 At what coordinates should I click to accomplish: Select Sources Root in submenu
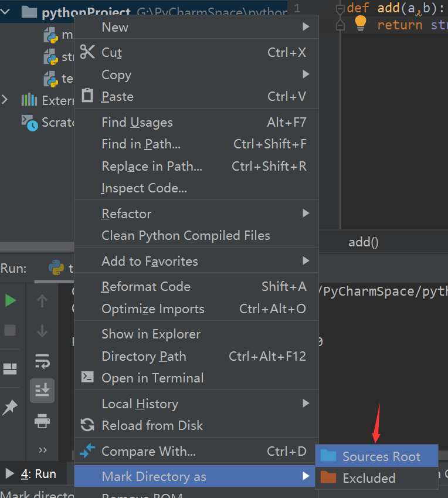377,456
